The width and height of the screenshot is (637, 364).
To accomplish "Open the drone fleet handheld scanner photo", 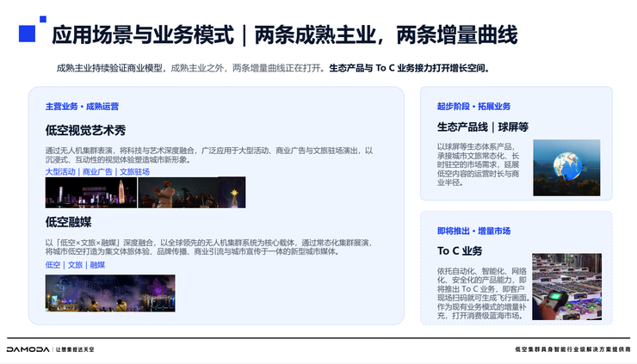I will click(x=567, y=287).
